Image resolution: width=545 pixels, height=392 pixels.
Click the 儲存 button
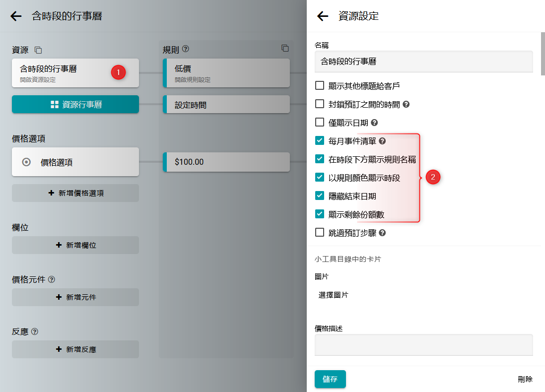(330, 379)
